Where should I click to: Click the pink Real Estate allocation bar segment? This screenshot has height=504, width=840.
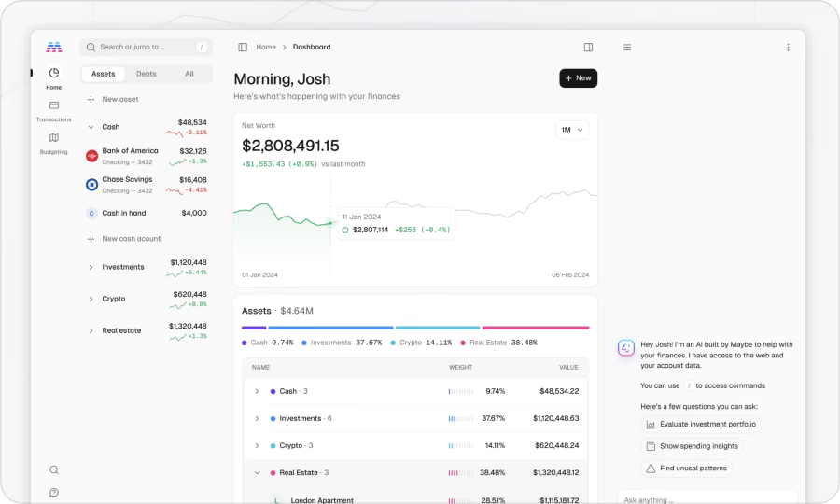(x=536, y=328)
